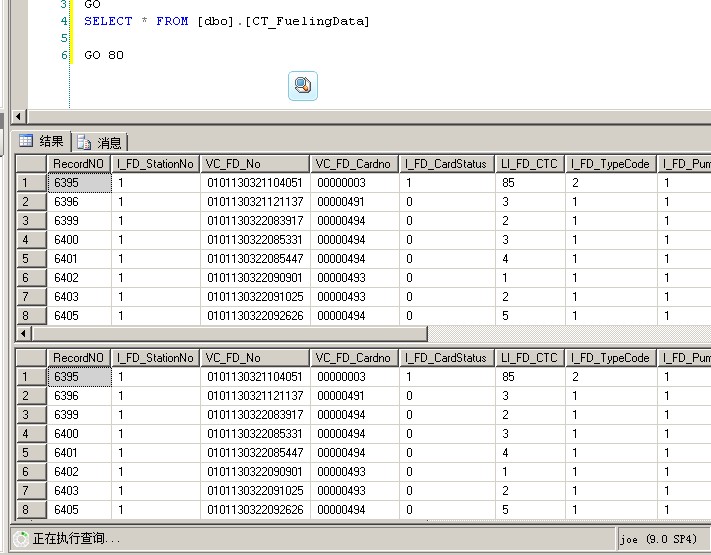Screen dimensions: 711x555
Task: Select I_FD_StationNo header in the first grid
Action: [x=156, y=164]
